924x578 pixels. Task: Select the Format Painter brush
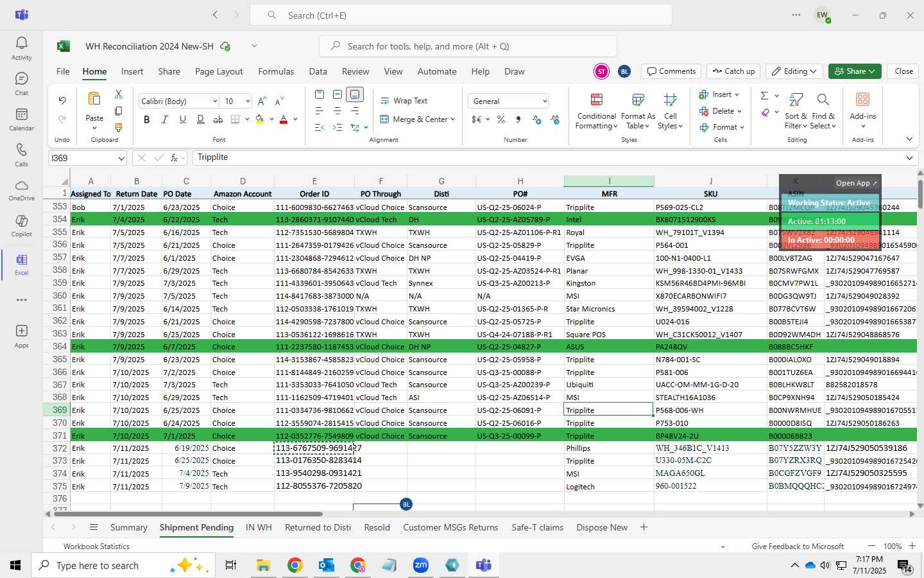[119, 128]
